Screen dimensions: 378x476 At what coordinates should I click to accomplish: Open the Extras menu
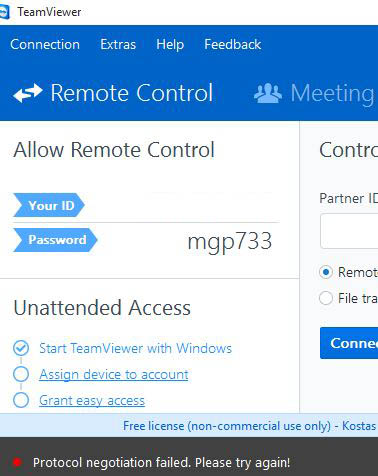click(x=118, y=44)
